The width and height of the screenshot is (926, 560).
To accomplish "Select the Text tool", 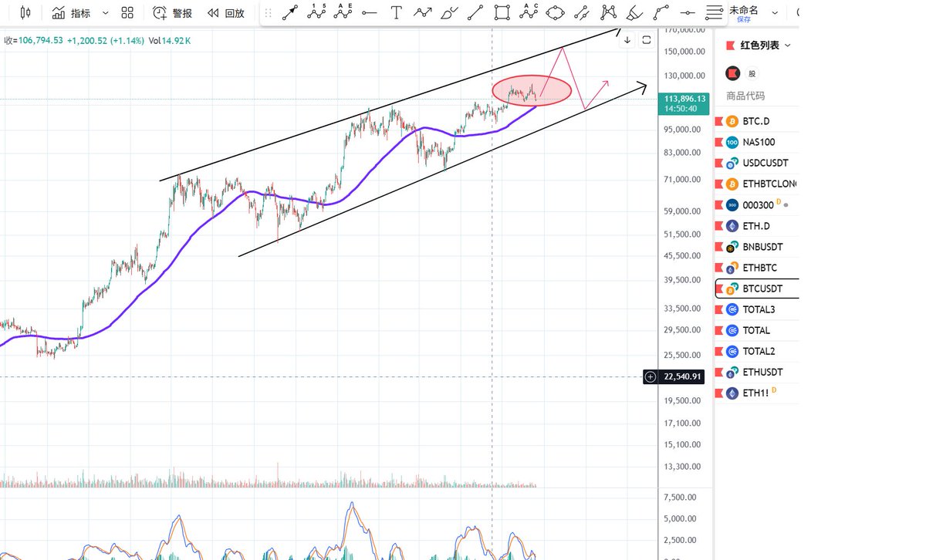I will [x=396, y=12].
